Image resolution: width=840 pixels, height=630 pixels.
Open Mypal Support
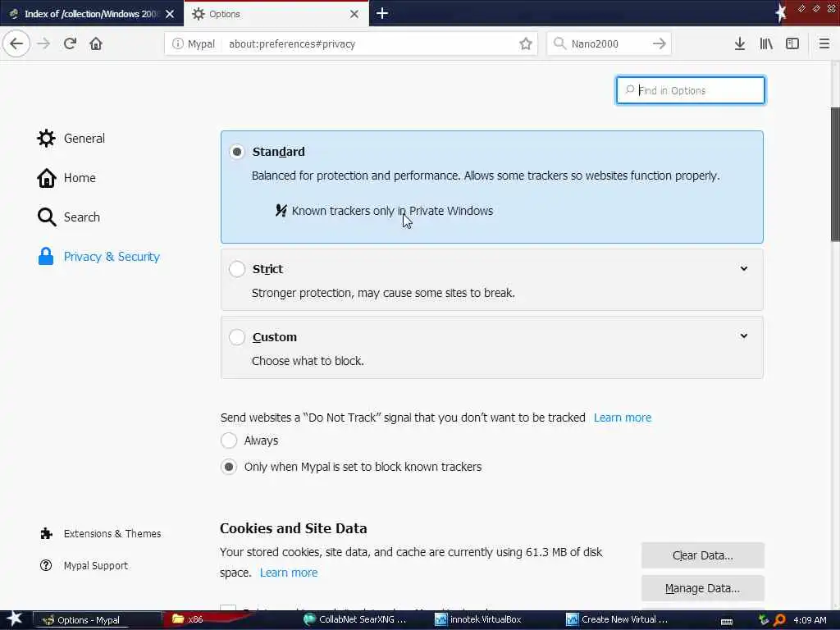tap(84, 566)
